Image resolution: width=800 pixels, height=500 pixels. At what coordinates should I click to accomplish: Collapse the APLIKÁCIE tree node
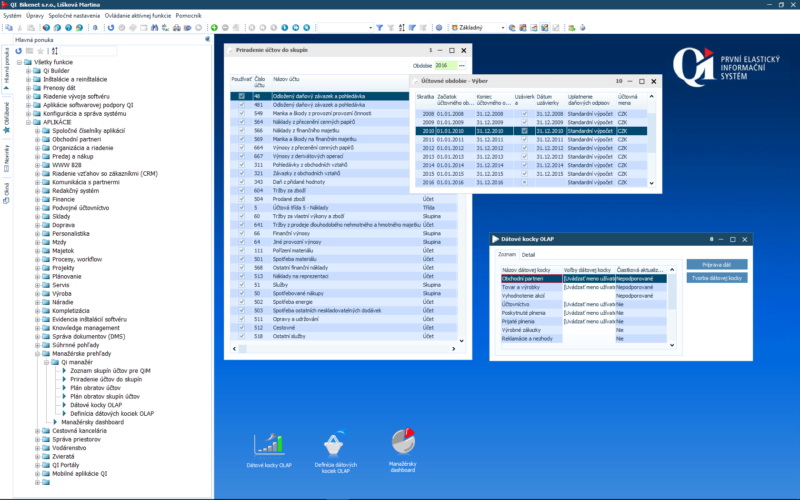[29, 122]
